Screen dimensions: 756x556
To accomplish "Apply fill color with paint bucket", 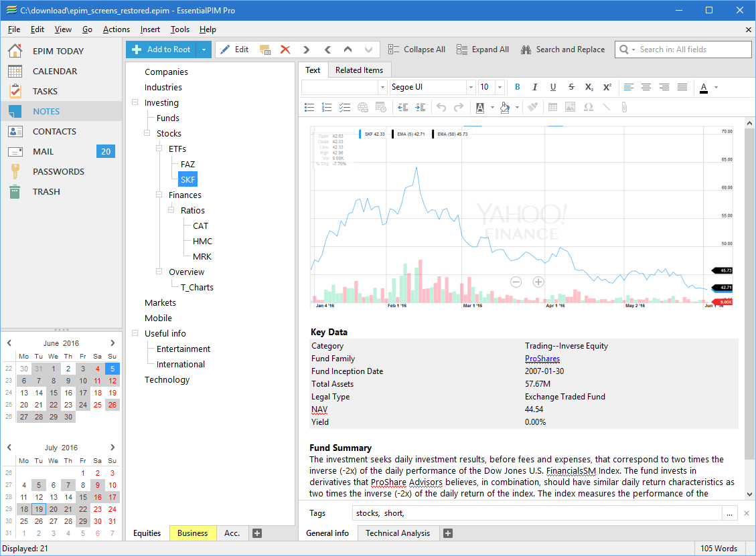I will [505, 108].
